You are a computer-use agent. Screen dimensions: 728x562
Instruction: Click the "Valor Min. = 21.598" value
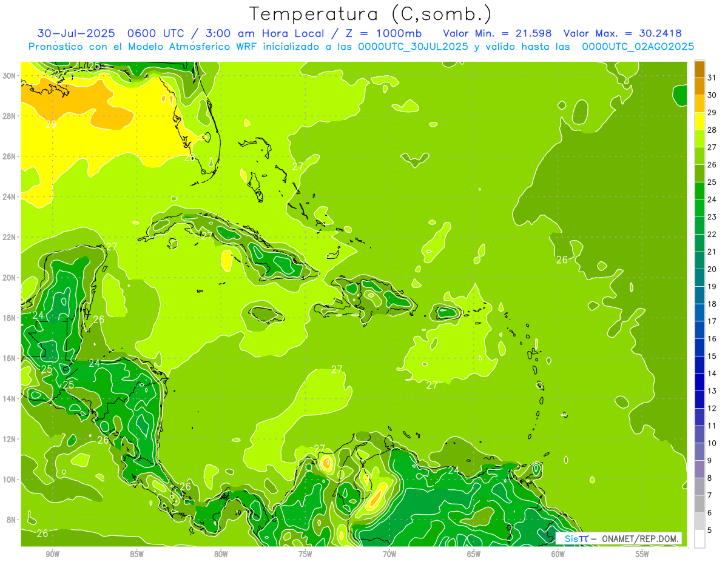click(497, 33)
